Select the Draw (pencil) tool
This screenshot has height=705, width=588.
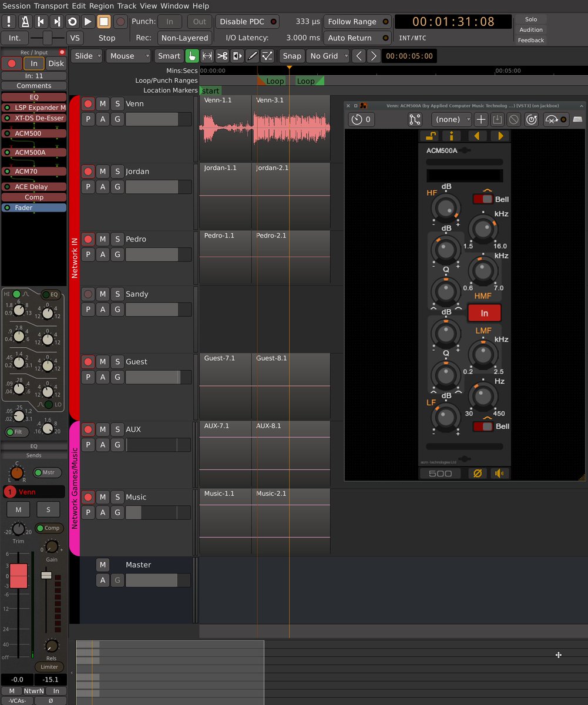[x=252, y=56]
